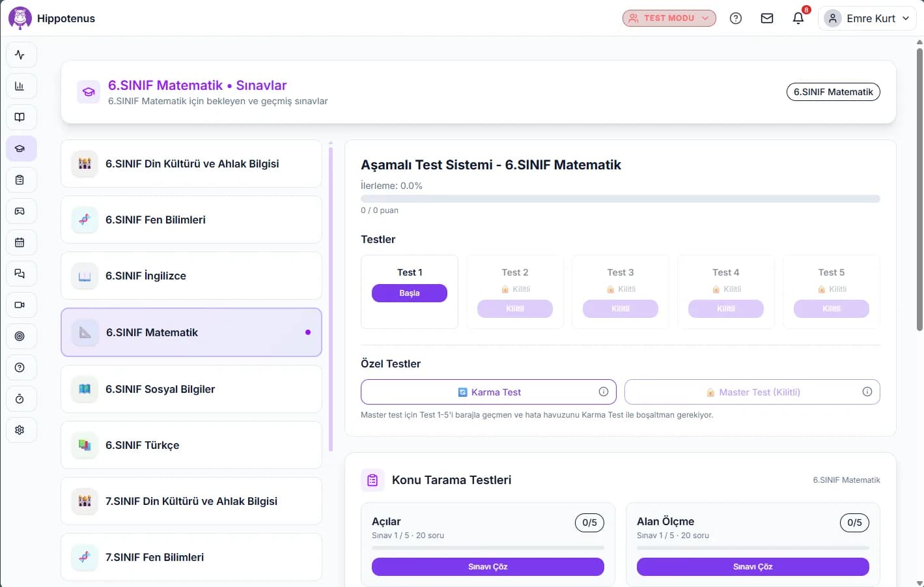Open the notifications bell icon
This screenshot has height=587, width=924.
pyautogui.click(x=798, y=18)
